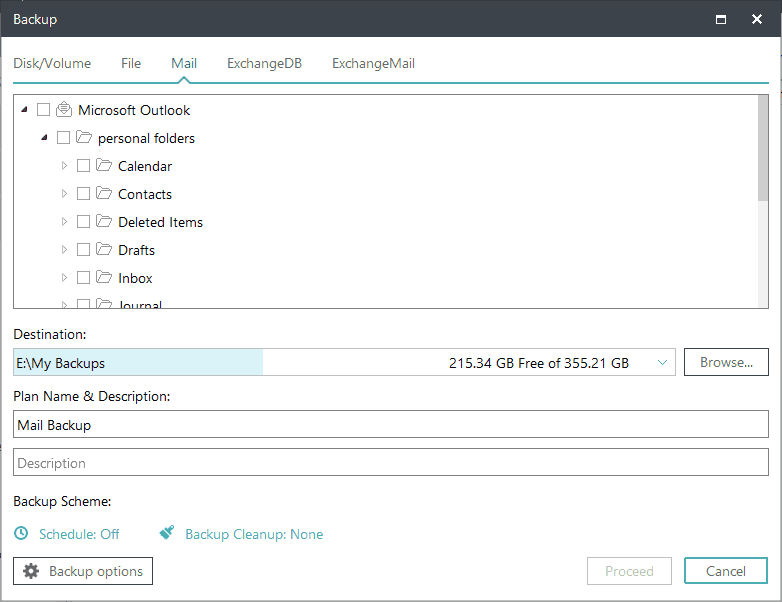Image resolution: width=782 pixels, height=602 pixels.
Task: Click the Backup options gear icon
Action: 31,571
